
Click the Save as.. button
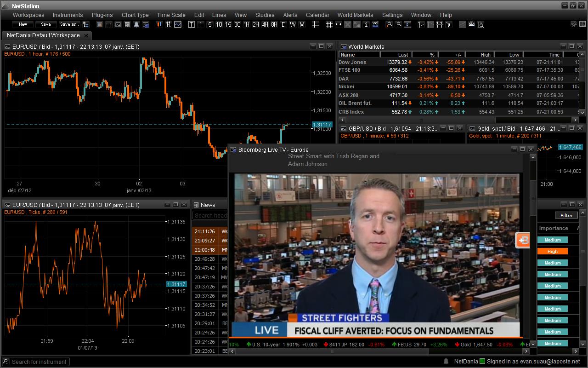pyautogui.click(x=69, y=24)
